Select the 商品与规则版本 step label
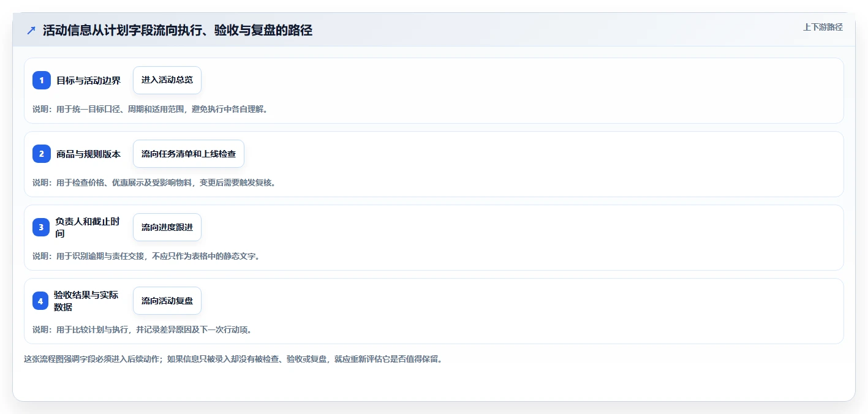Screen dimensions: 868x414 click(89, 154)
